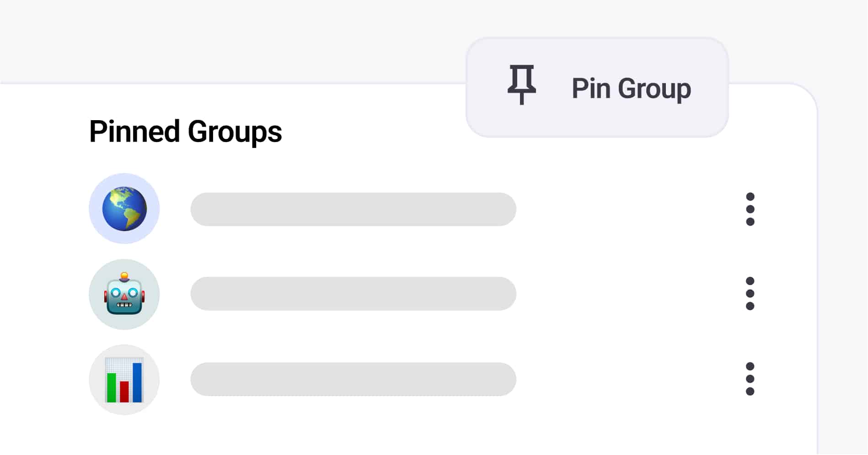This screenshot has width=868, height=455.
Task: Click the pushpin icon in Pin Group
Action: click(x=521, y=85)
